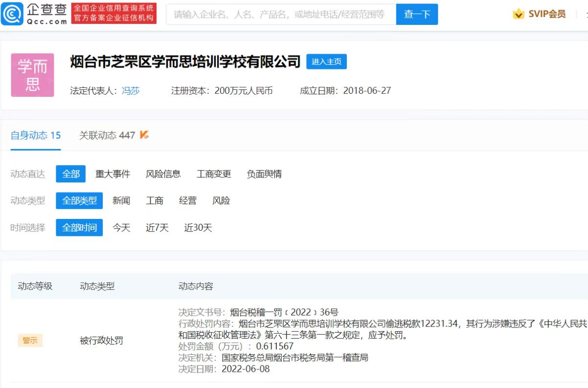Click the penalty amount 0.611567
Viewport: 588px width, 388px height.
(x=275, y=346)
